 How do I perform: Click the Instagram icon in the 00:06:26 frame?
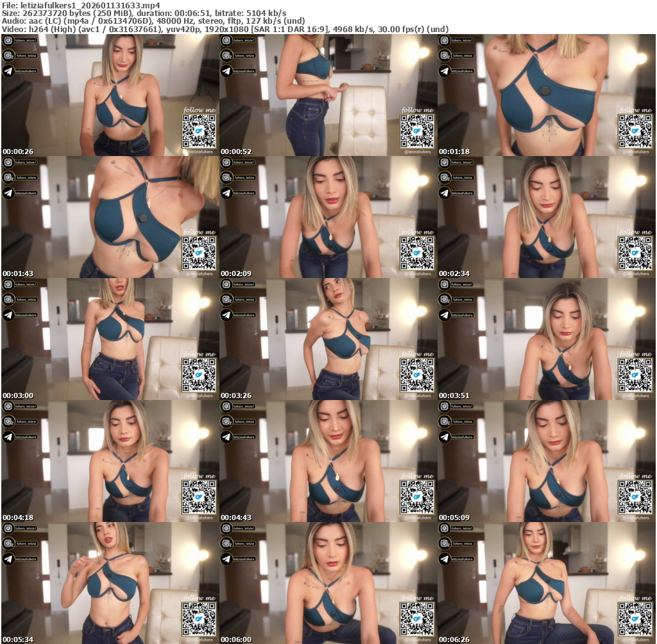pyautogui.click(x=445, y=528)
